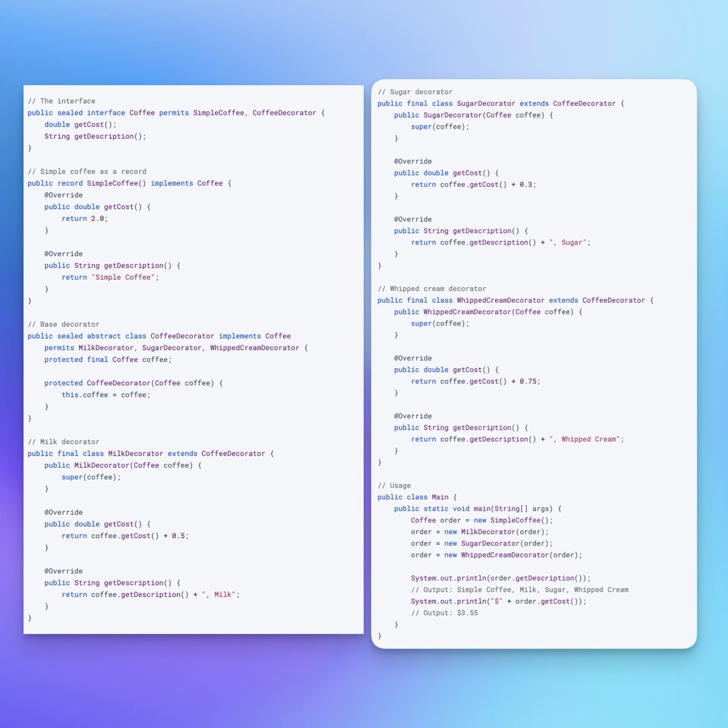This screenshot has width=728, height=728.
Task: Click "public final class WhippedCreamDecorator extends" line
Action: click(x=515, y=300)
